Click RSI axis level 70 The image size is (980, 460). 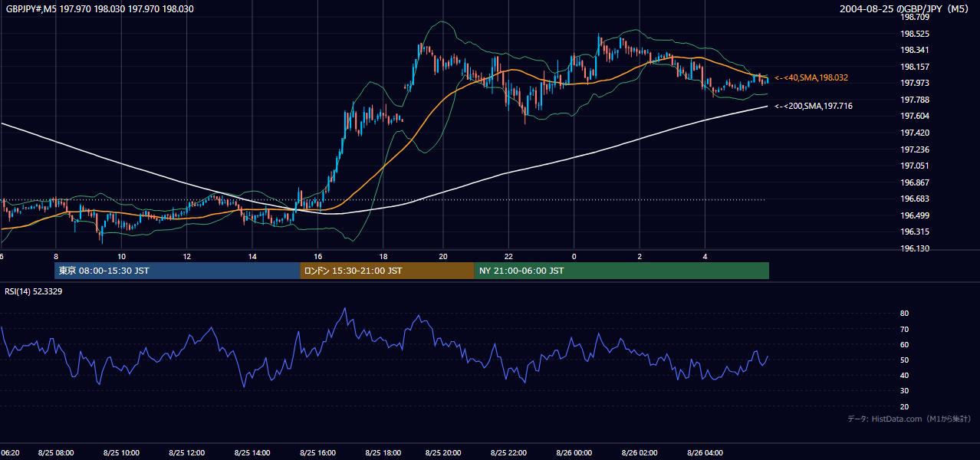(905, 329)
